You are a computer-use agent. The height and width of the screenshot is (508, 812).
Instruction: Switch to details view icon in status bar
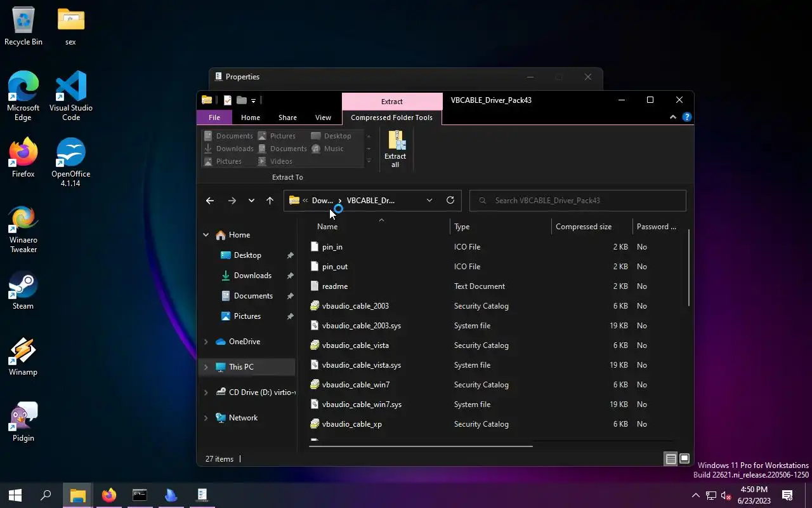coord(671,458)
